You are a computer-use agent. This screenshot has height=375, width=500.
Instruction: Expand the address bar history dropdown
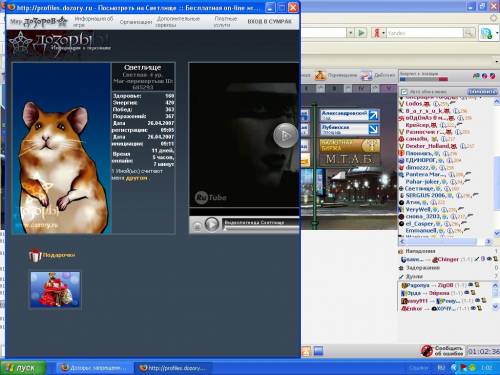coord(350,33)
